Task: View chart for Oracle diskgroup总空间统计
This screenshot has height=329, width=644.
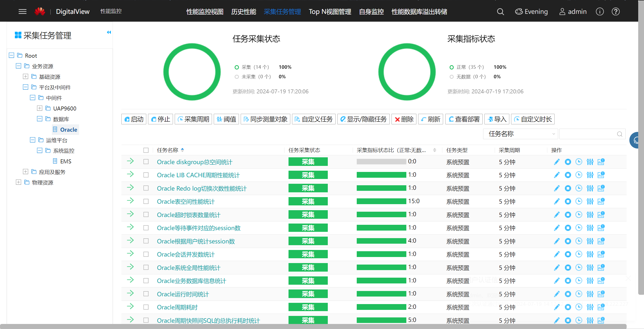Action: click(x=601, y=162)
